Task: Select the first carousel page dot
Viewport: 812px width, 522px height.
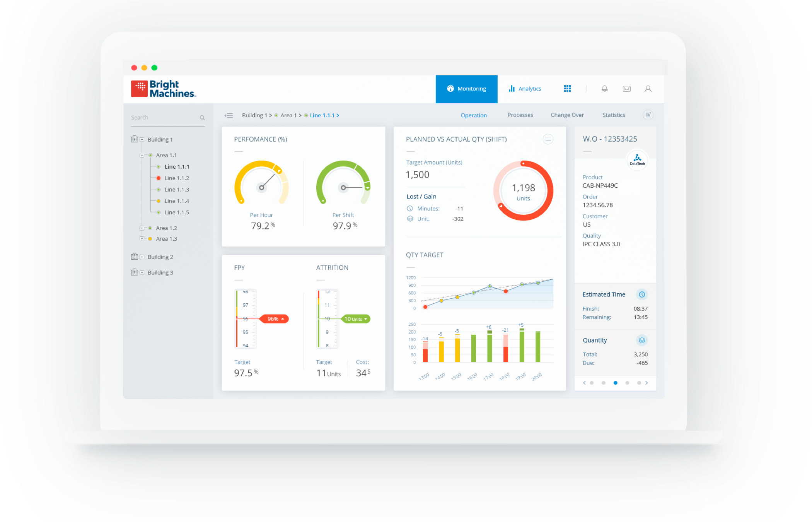Action: (592, 383)
